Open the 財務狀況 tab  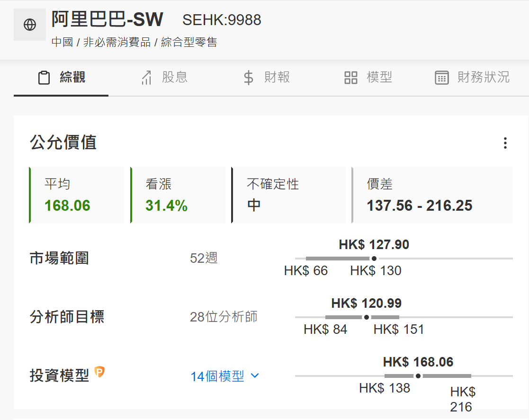[472, 78]
